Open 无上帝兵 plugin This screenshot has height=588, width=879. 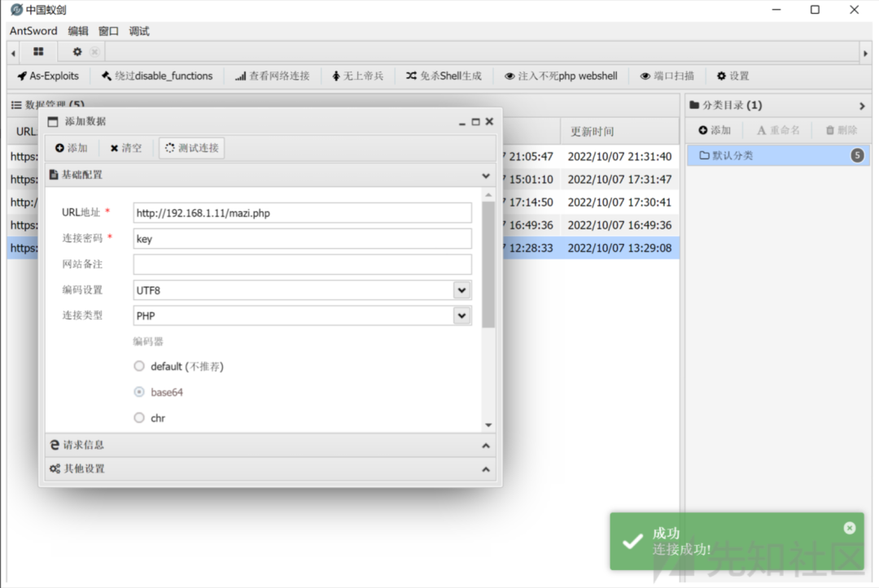pos(357,76)
